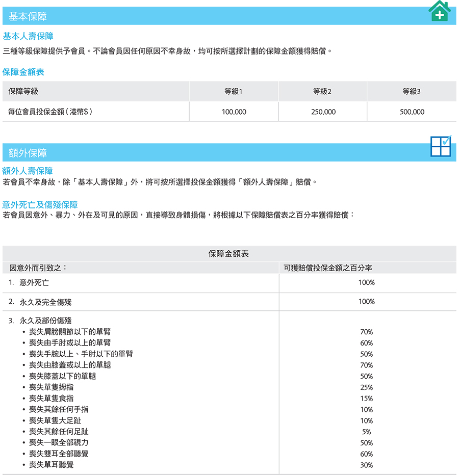Click the 額外人壽保障 heading
The image size is (459, 476).
[x=28, y=171]
